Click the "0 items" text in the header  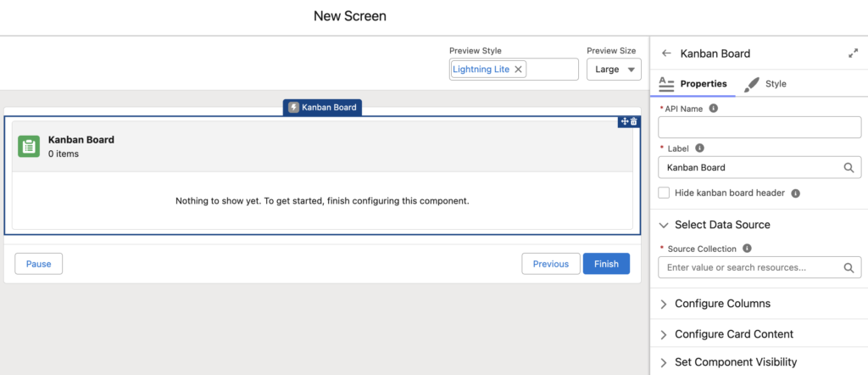(x=63, y=154)
